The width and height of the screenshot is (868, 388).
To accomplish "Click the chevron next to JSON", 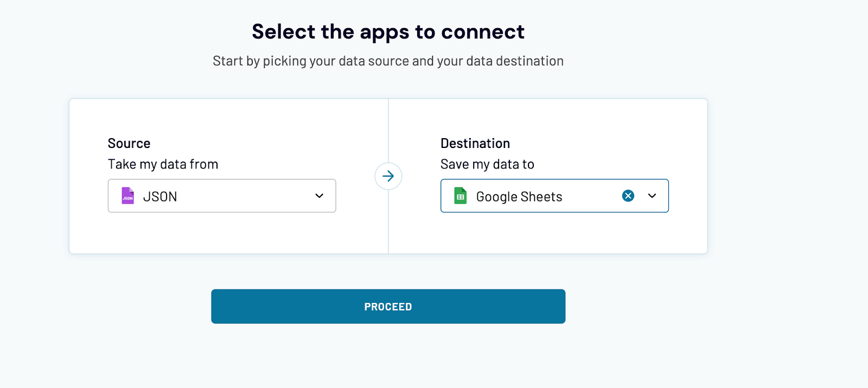I will pos(319,196).
